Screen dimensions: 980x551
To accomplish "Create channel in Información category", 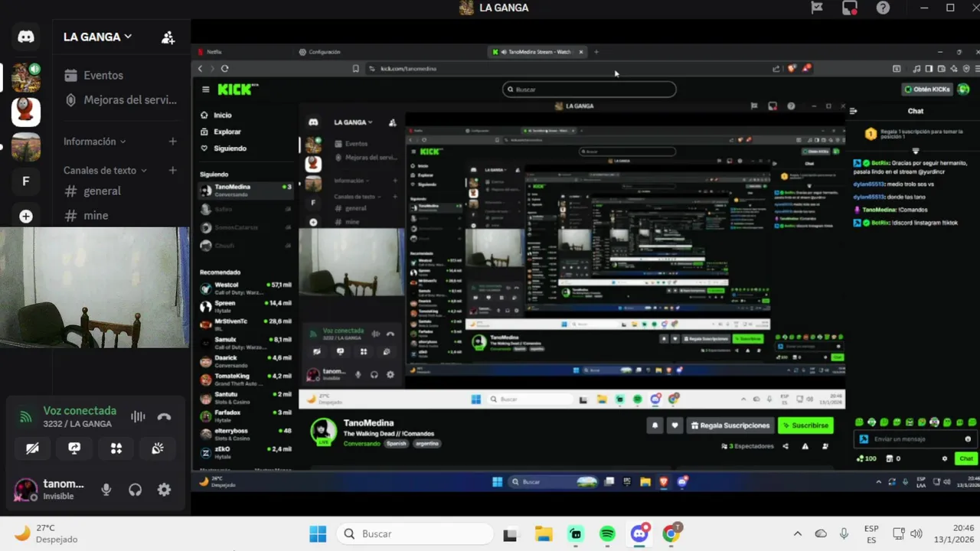I will (x=173, y=142).
